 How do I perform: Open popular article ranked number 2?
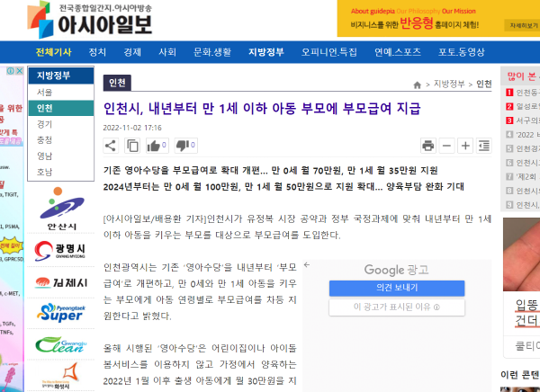click(522, 106)
